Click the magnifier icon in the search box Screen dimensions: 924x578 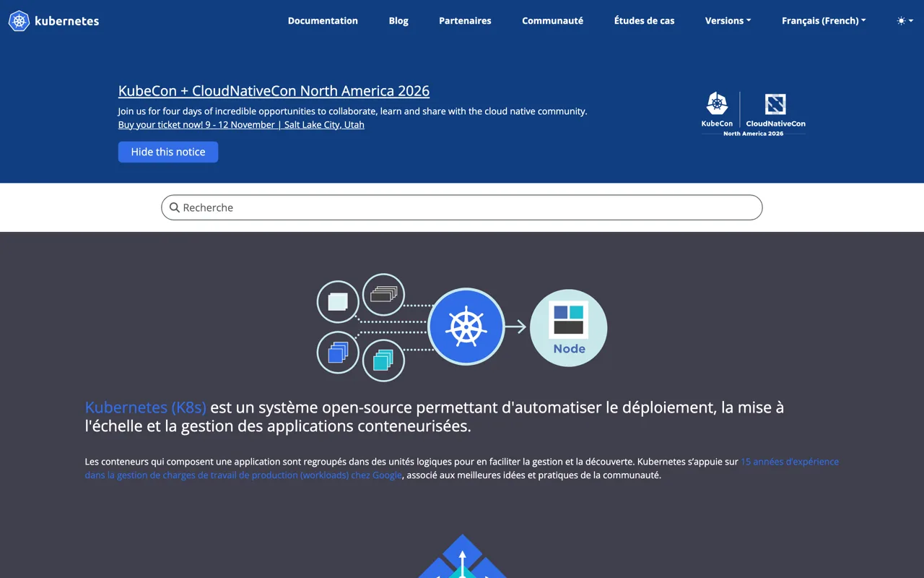tap(174, 207)
